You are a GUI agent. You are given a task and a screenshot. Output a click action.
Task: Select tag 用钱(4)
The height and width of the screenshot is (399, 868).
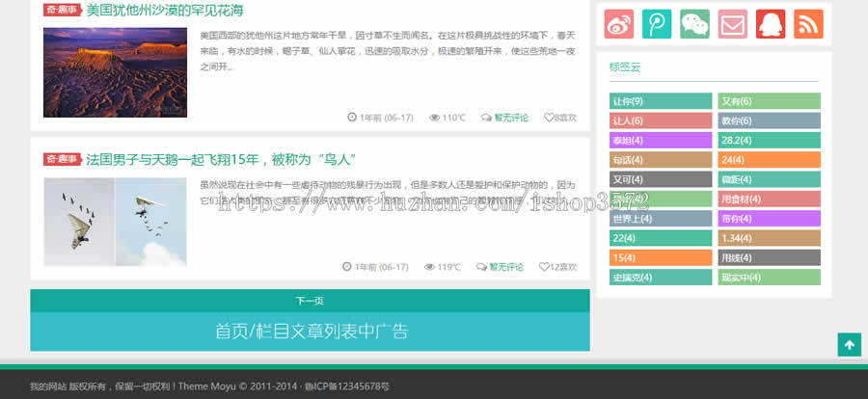click(x=769, y=258)
